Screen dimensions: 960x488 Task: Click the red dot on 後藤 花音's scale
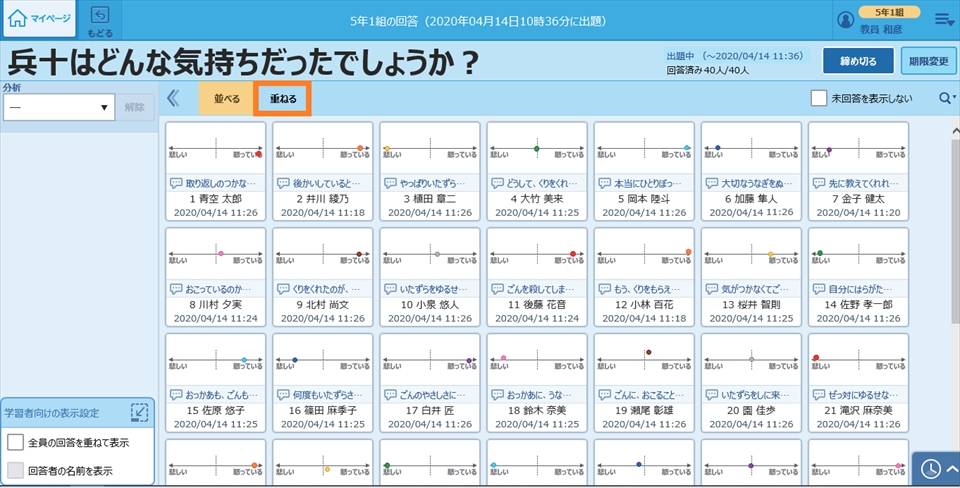(x=572, y=254)
